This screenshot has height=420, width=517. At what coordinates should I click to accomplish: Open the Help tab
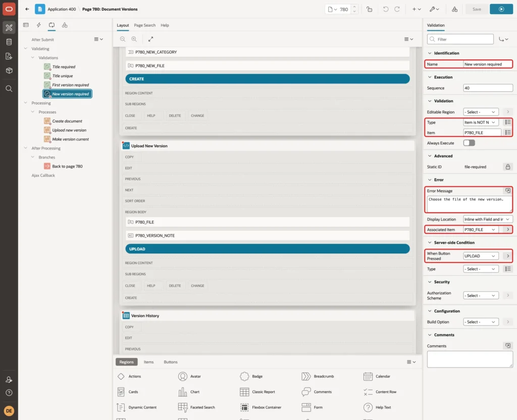(165, 25)
